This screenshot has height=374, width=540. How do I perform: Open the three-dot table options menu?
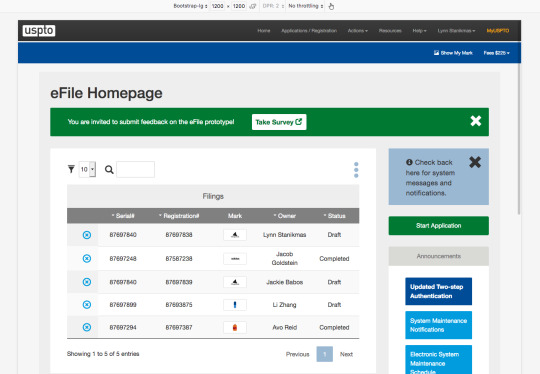pyautogui.click(x=356, y=170)
